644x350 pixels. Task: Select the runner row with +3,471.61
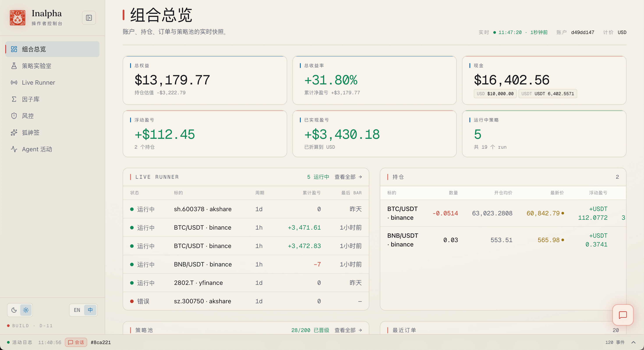pyautogui.click(x=246, y=228)
